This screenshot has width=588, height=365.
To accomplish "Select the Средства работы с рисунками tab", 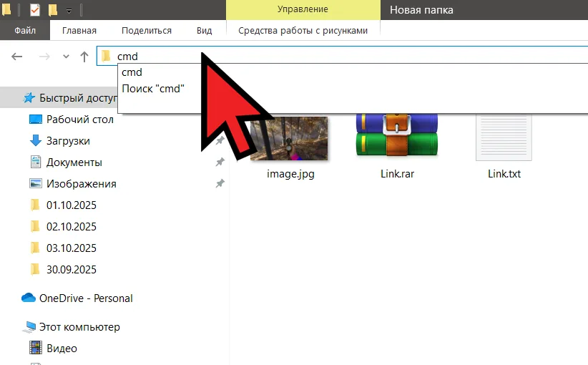I will (x=303, y=31).
